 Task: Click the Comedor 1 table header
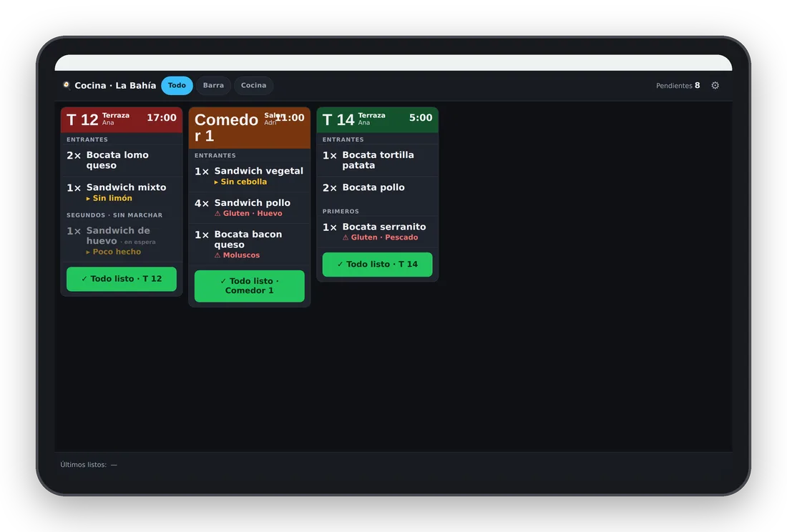(250, 128)
